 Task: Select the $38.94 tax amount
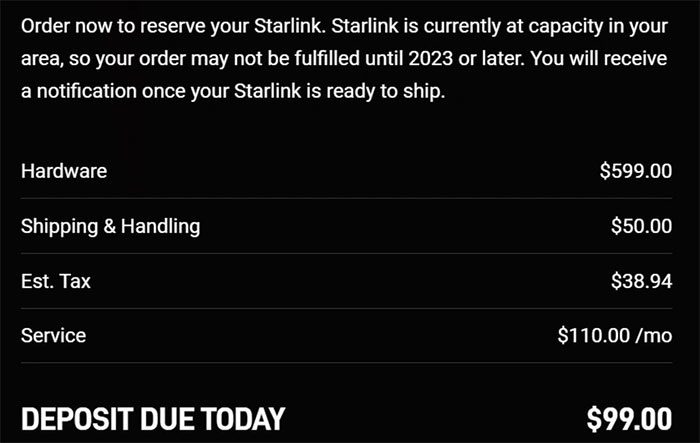click(x=641, y=281)
